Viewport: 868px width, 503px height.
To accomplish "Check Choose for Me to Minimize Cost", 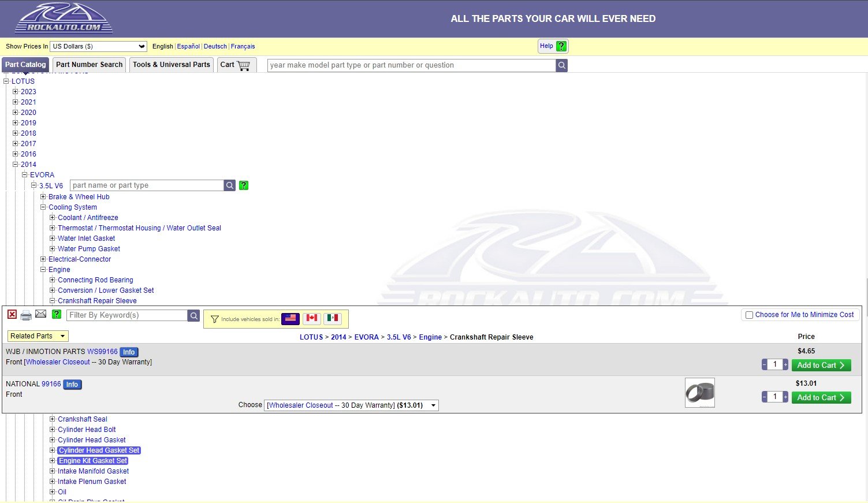I will [749, 315].
